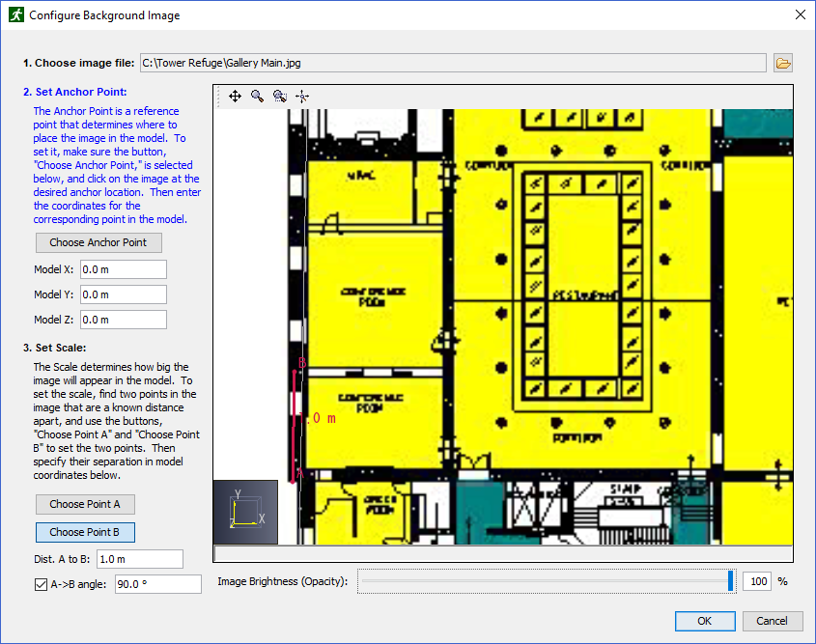Image resolution: width=816 pixels, height=644 pixels.
Task: Click the A->B angle value field
Action: pos(158,584)
